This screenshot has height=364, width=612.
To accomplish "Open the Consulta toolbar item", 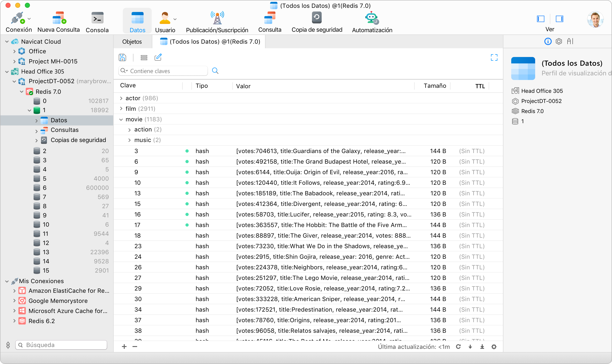I will 270,22.
